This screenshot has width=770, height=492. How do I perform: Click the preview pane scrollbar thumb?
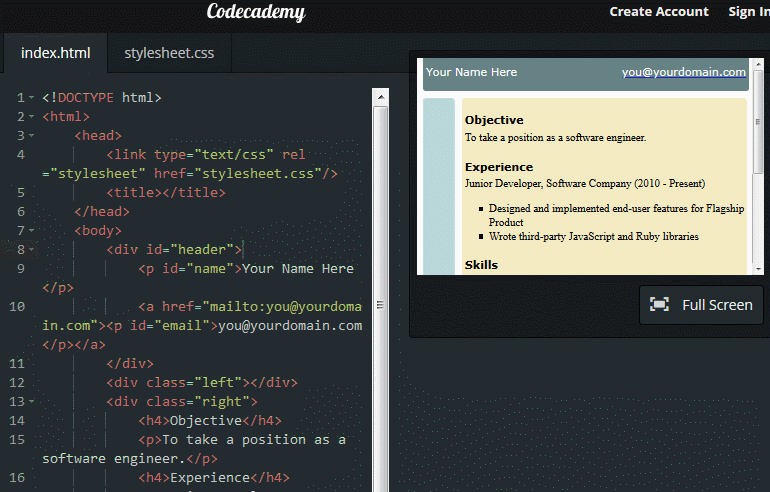[758, 122]
